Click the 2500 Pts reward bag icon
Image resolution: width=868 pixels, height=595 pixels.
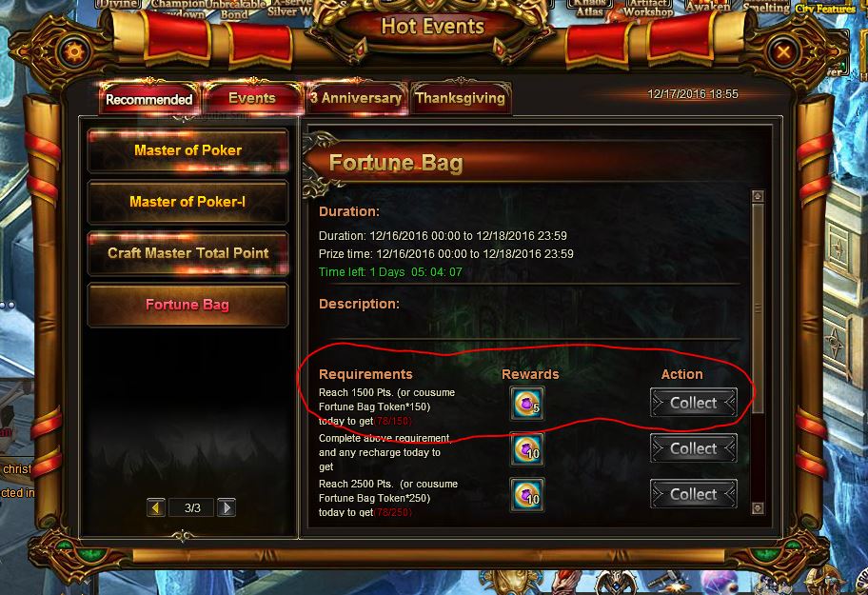click(x=526, y=495)
